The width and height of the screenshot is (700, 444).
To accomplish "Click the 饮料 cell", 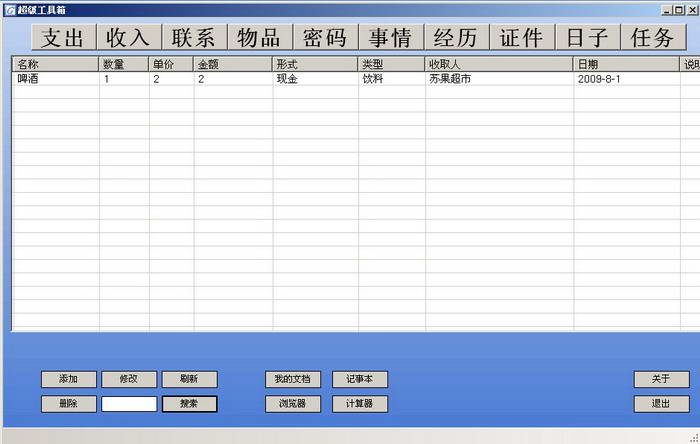I will click(x=373, y=79).
